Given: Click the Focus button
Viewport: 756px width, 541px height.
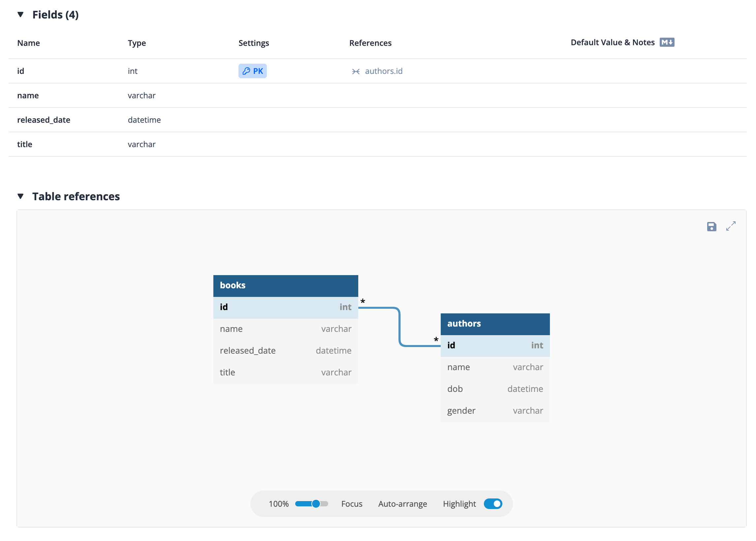Looking at the screenshot, I should pyautogui.click(x=352, y=504).
